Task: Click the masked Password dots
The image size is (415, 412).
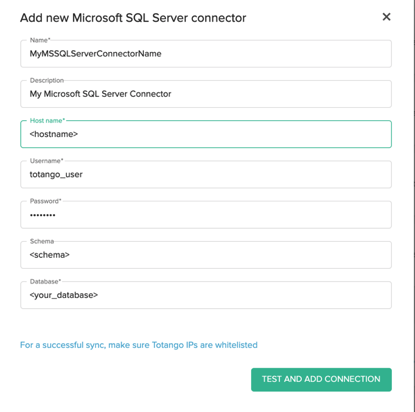Action: tap(43, 215)
